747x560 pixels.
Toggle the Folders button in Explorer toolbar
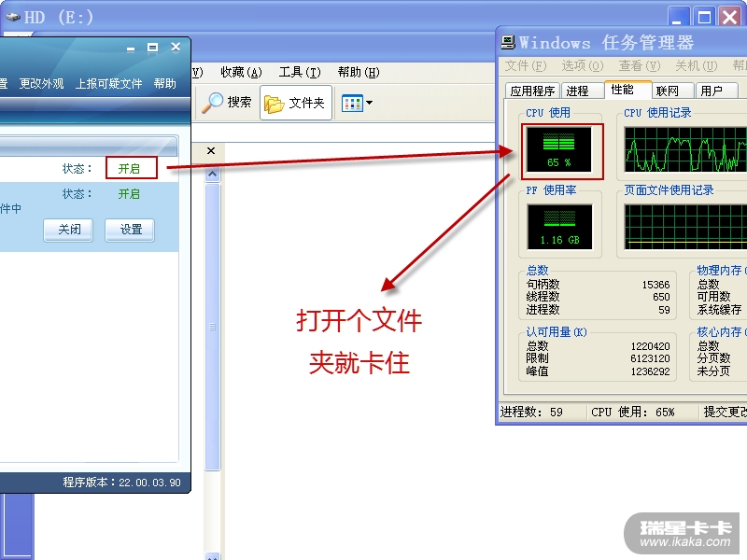pyautogui.click(x=296, y=103)
